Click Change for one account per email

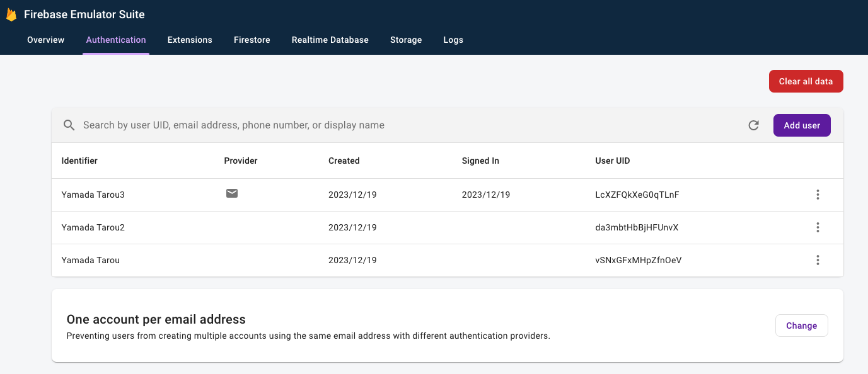[x=801, y=326]
